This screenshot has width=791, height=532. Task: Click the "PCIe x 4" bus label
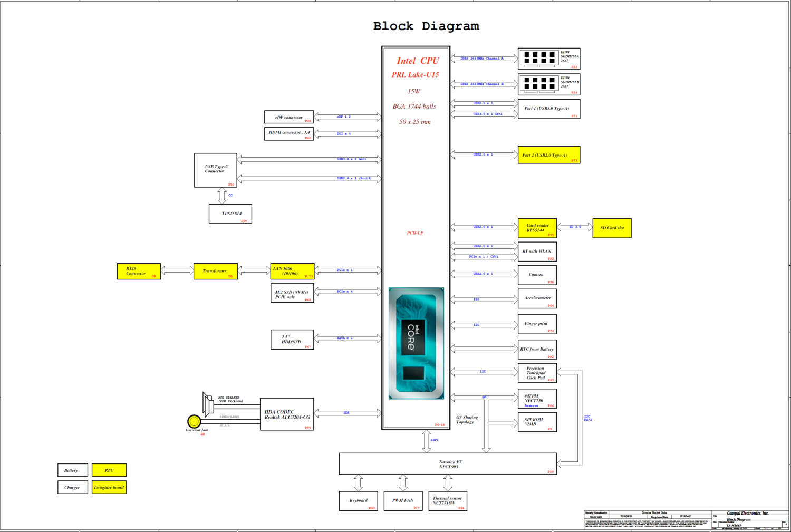point(345,291)
